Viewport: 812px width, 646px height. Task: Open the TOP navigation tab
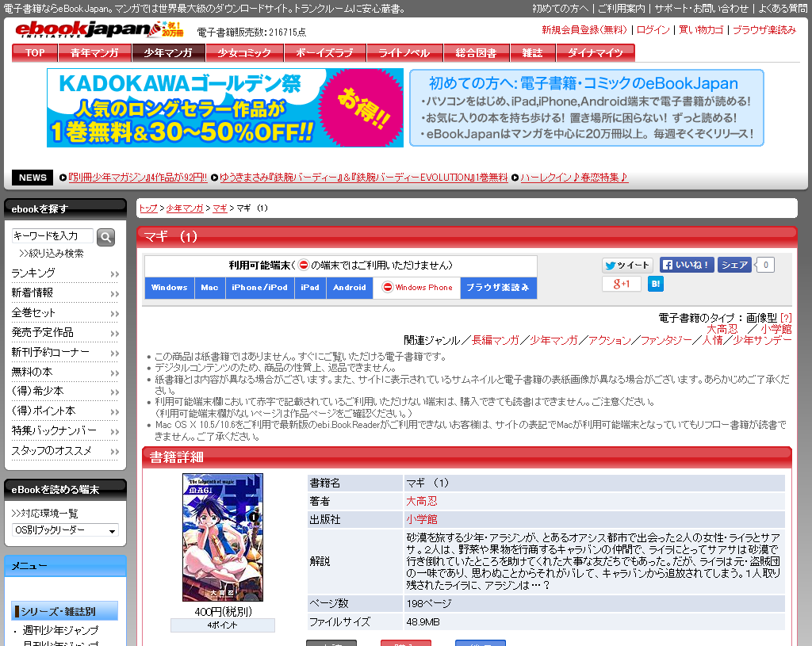pyautogui.click(x=35, y=53)
